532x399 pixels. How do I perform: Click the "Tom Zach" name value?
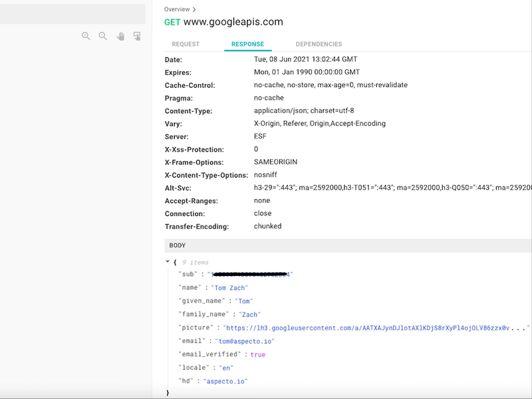229,288
